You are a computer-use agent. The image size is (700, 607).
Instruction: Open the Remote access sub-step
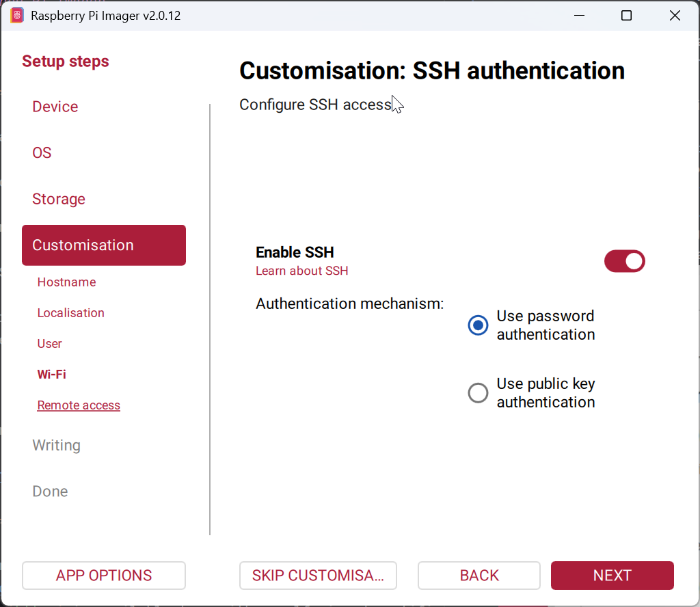pos(79,405)
